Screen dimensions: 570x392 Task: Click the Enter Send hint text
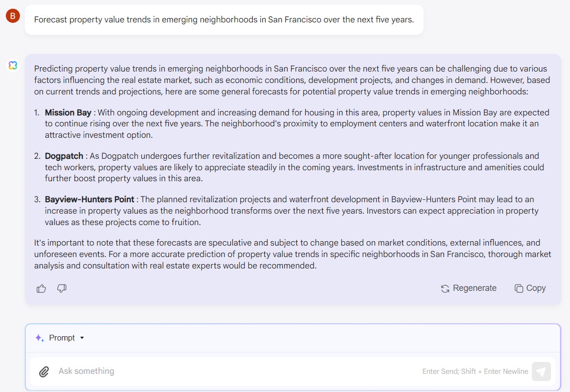[475, 371]
